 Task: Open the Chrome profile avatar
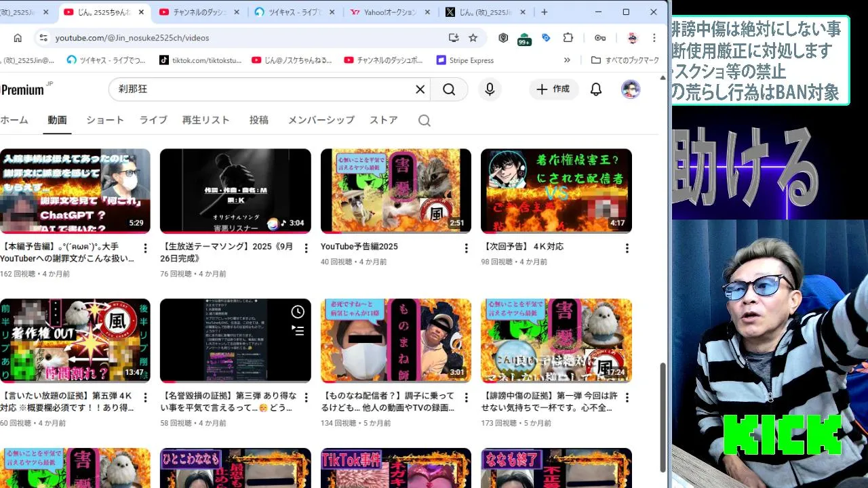[632, 38]
